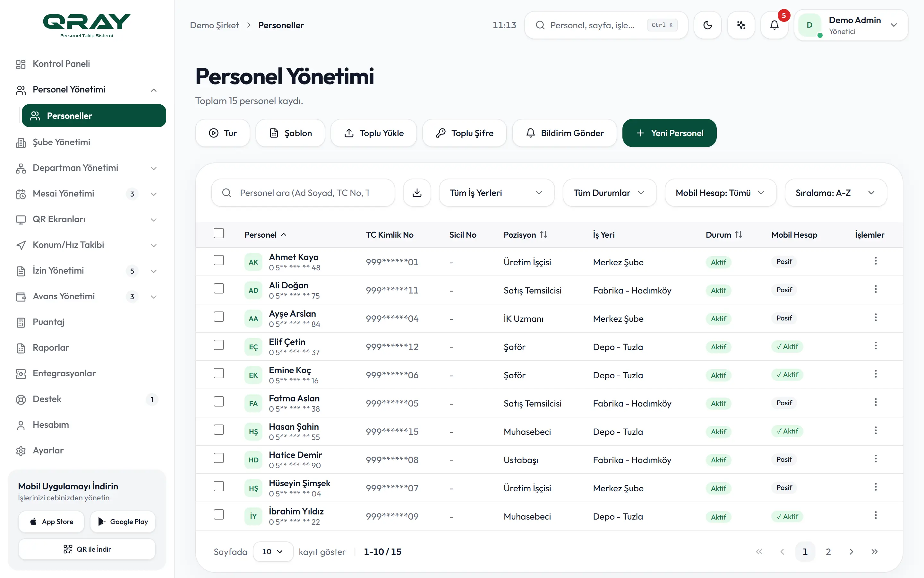Open row actions menu for Hatice Demir

(x=876, y=459)
